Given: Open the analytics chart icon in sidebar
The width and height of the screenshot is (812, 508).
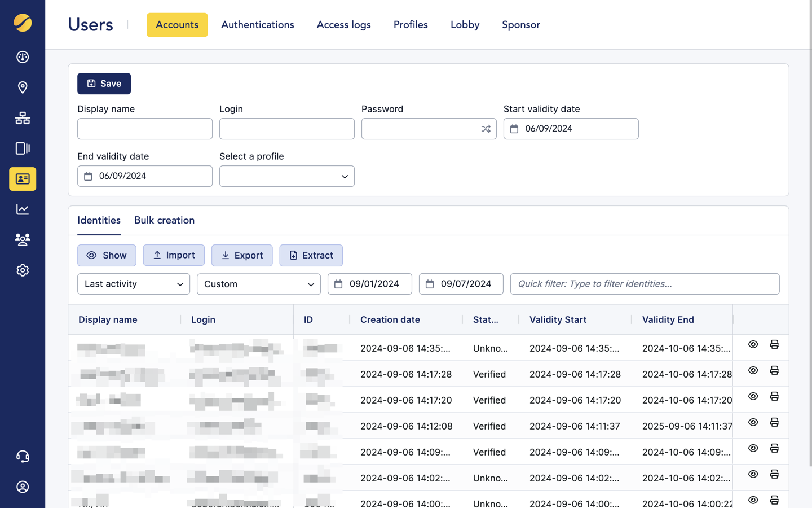Looking at the screenshot, I should [23, 209].
